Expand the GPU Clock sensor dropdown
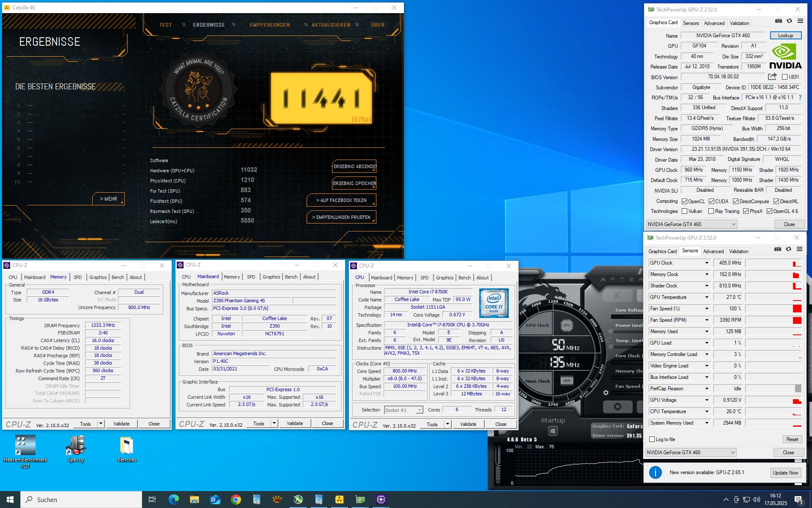812x508 pixels. 706,263
